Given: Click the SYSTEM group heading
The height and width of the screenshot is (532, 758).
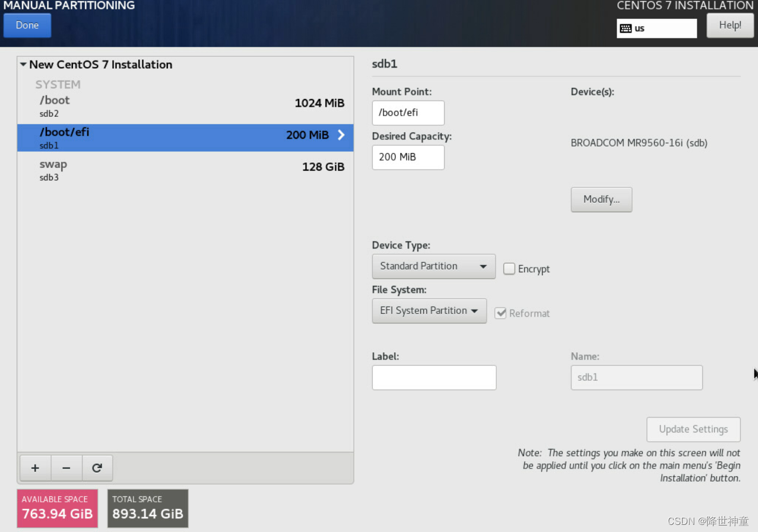Looking at the screenshot, I should coord(58,84).
